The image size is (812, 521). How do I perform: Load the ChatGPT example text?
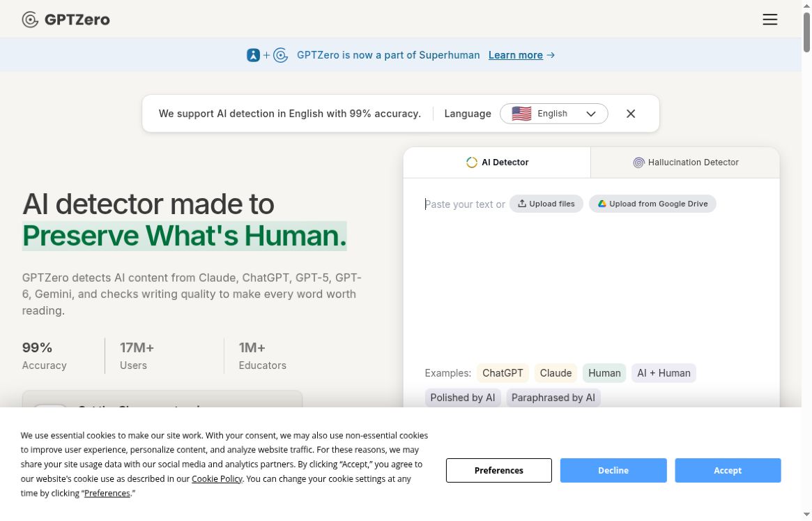(503, 373)
